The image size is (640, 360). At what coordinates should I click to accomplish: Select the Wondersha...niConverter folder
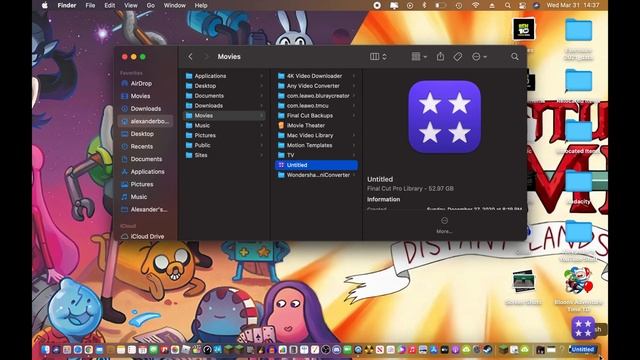coord(316,175)
